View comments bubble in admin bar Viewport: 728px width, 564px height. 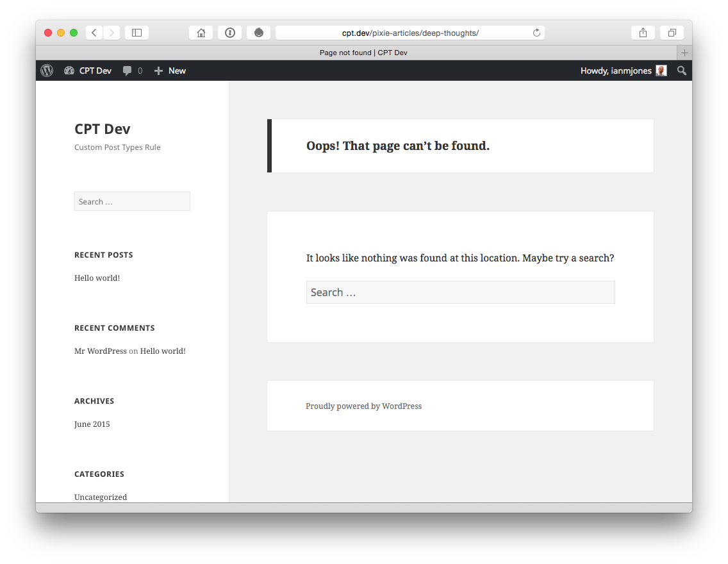pyautogui.click(x=132, y=70)
